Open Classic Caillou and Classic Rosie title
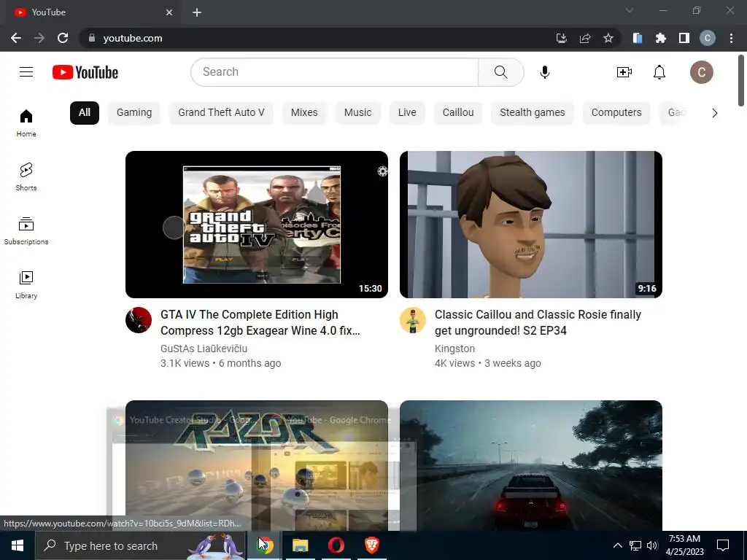 pos(538,322)
